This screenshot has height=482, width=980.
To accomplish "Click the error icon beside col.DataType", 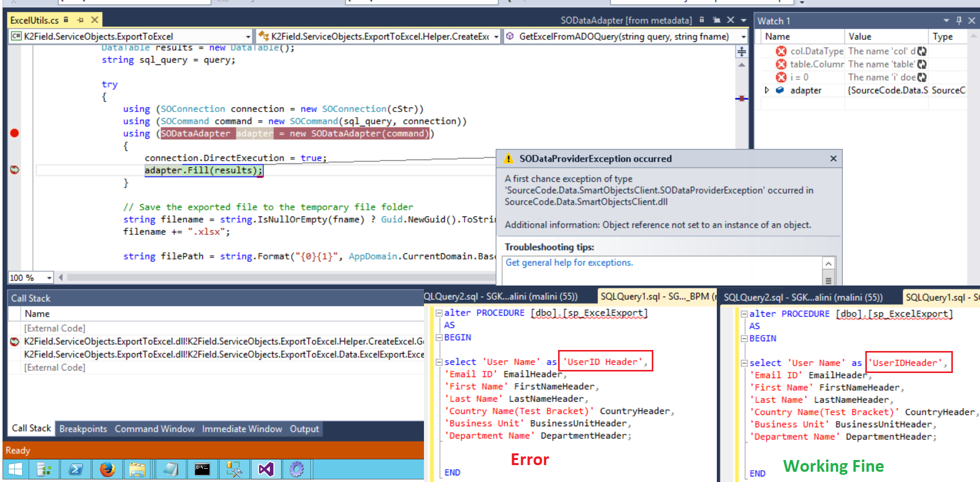I will [781, 51].
